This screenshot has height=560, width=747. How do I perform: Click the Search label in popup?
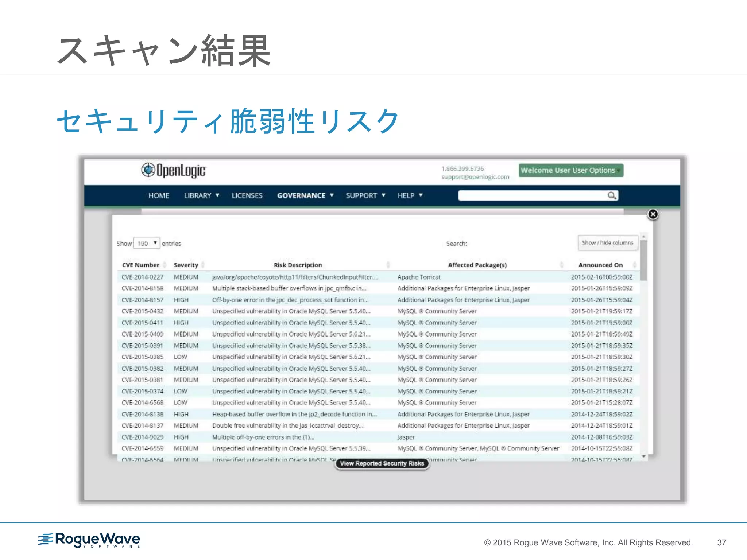(456, 243)
